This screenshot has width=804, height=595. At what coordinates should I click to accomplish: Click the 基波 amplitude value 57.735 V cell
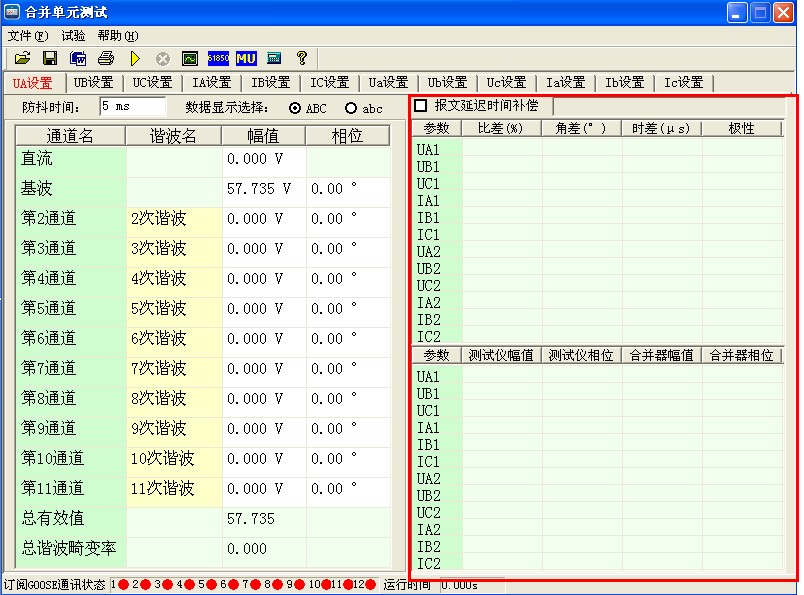(263, 188)
